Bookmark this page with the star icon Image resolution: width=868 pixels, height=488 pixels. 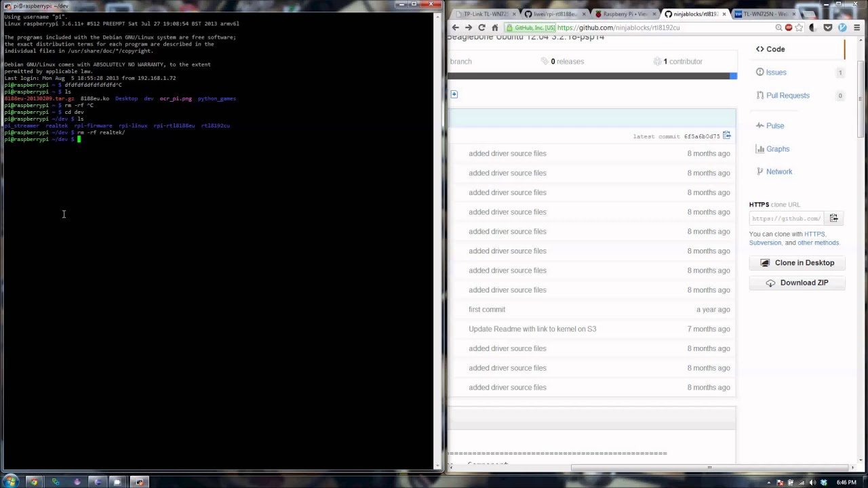(x=799, y=28)
